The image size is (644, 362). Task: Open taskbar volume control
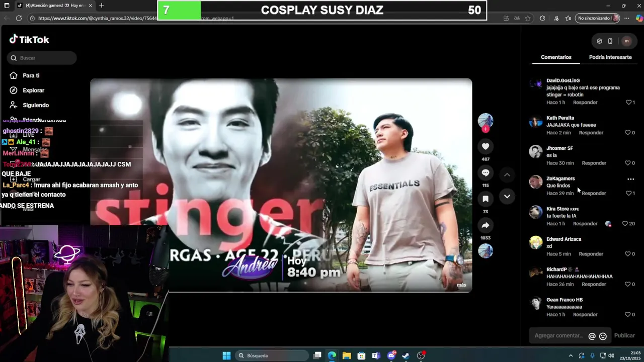click(611, 355)
